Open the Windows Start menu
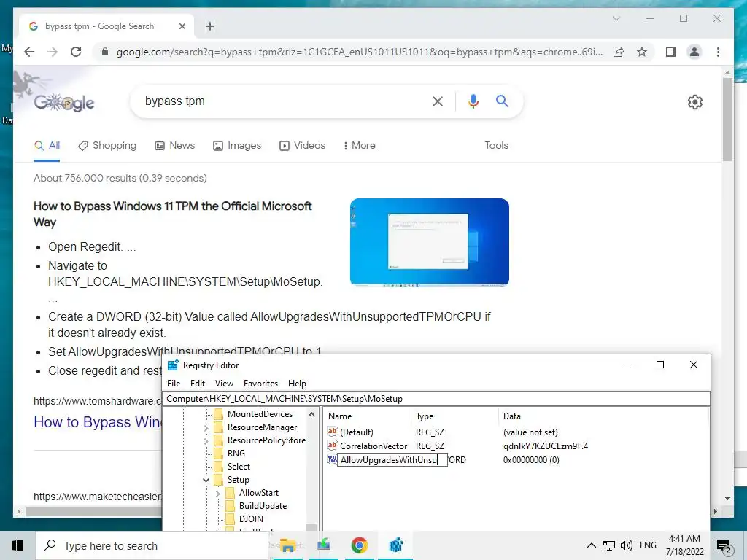Viewport: 747px width, 560px height. click(x=18, y=545)
